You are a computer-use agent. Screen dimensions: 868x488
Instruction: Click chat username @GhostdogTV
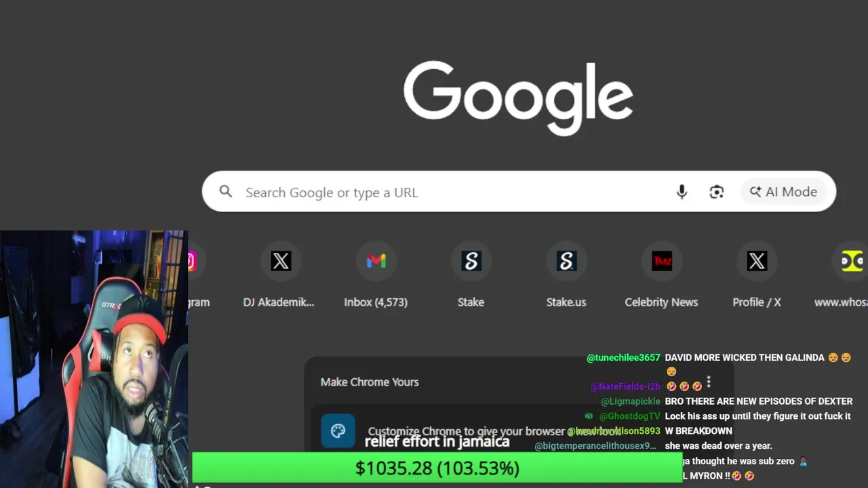coord(629,416)
